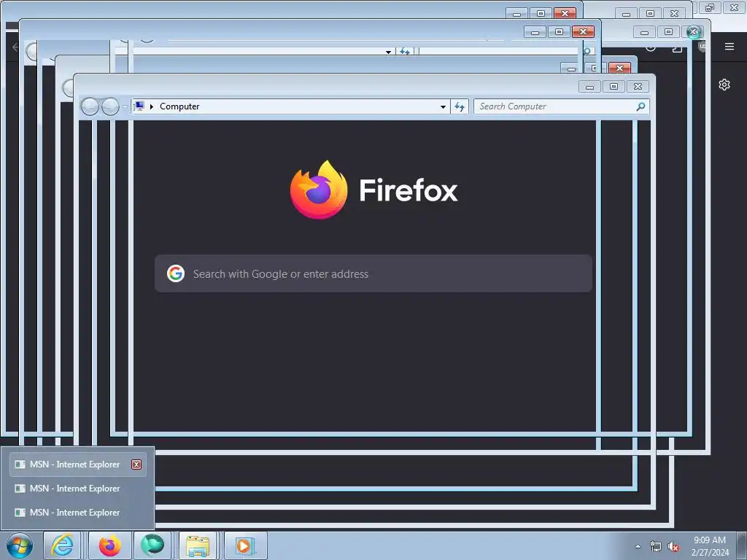747x560 pixels.
Task: Maximize the front Computer window
Action: point(614,87)
